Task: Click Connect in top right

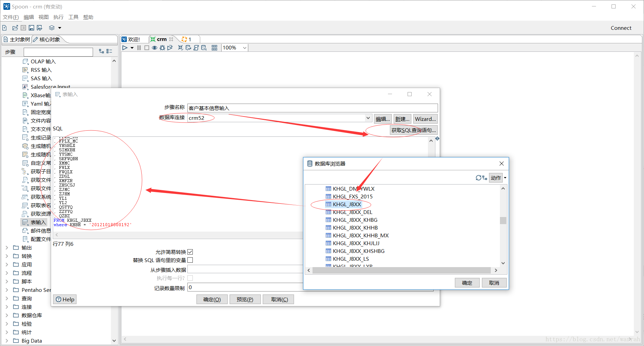Action: pyautogui.click(x=621, y=28)
